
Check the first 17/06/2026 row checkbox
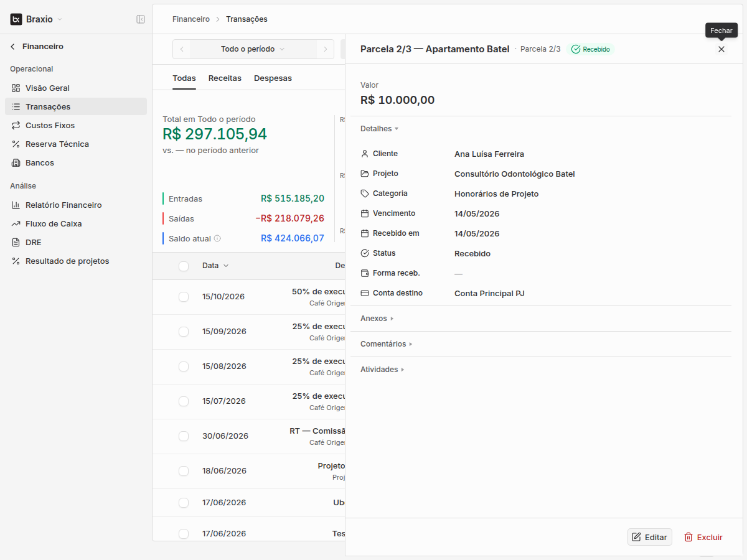tap(184, 503)
